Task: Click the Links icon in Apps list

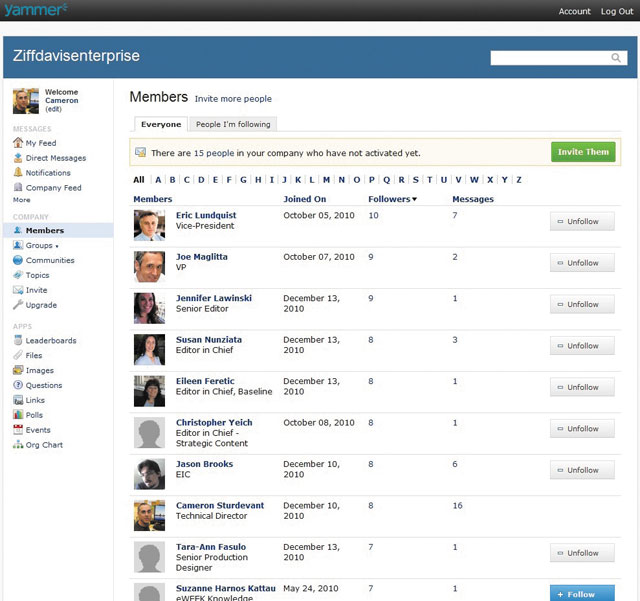Action: [x=18, y=400]
